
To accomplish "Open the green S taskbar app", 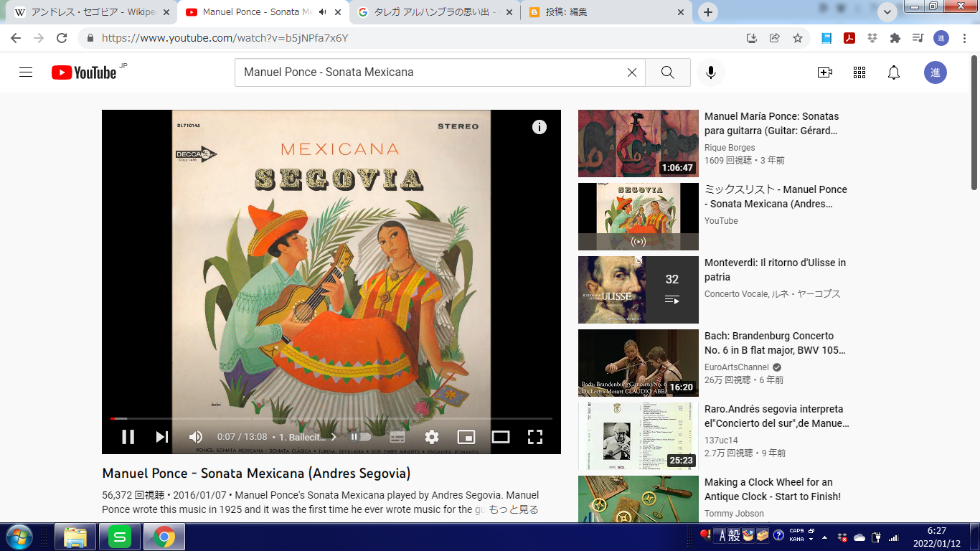I will point(120,537).
